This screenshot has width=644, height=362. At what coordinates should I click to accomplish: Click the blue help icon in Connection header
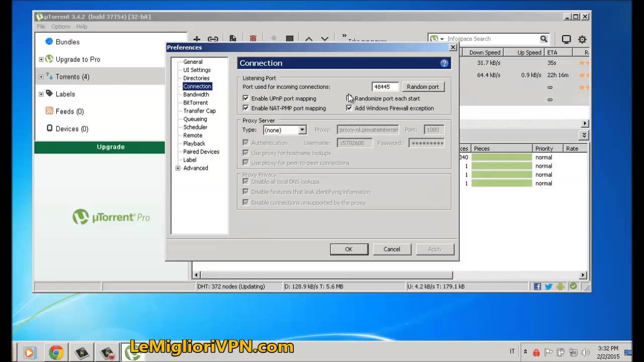coord(444,63)
